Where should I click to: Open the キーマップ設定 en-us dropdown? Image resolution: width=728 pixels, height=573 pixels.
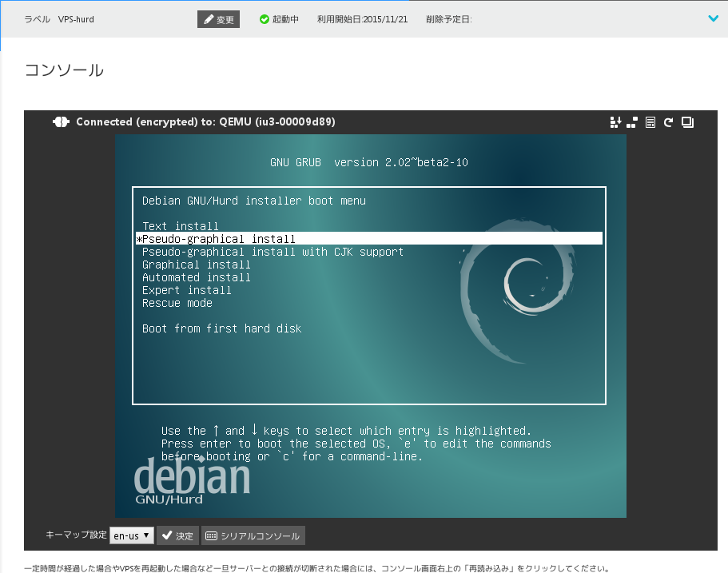click(x=132, y=535)
